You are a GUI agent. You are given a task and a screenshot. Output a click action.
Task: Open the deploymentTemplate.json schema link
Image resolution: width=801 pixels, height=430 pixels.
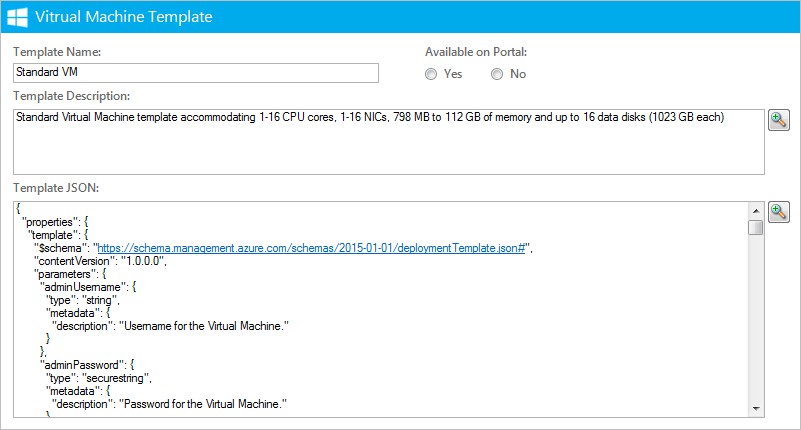click(x=311, y=248)
